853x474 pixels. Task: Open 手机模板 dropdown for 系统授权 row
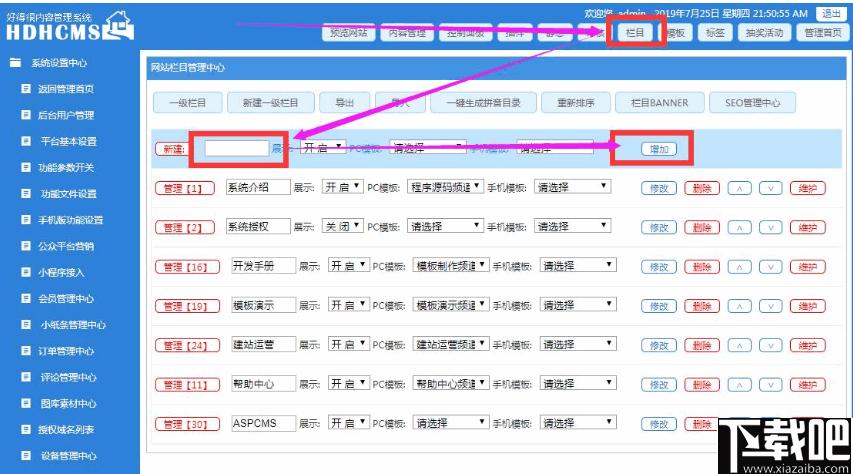click(x=572, y=227)
